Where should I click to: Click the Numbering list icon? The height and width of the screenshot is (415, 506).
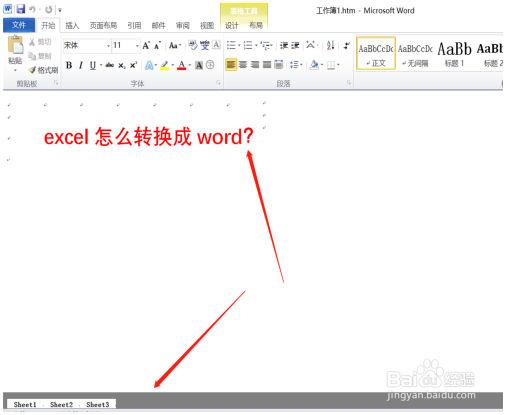point(248,45)
